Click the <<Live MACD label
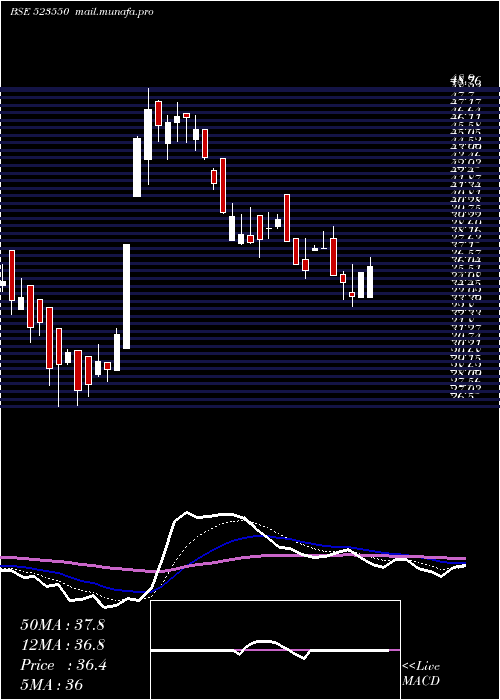Image resolution: width=500 pixels, height=700 pixels. click(x=421, y=674)
